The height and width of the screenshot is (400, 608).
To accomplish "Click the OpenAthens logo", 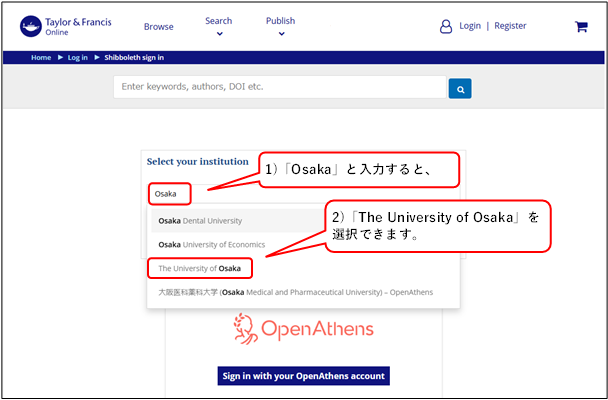I will (x=303, y=327).
